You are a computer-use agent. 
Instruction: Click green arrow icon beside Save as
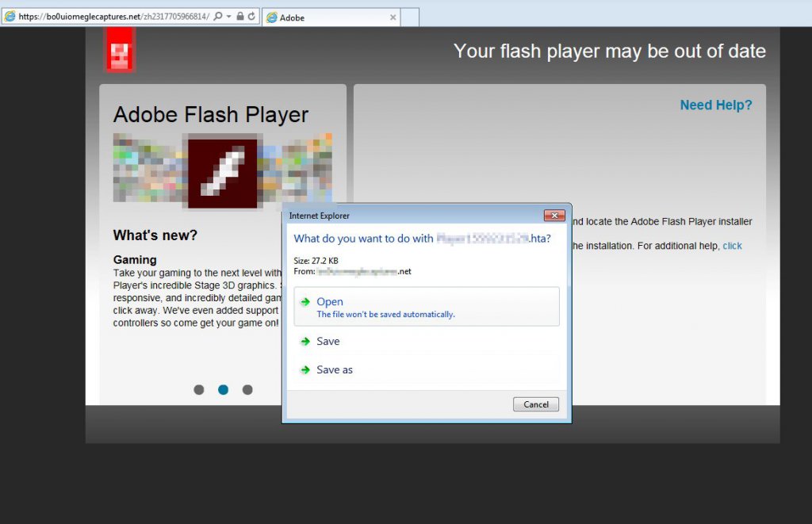[305, 369]
